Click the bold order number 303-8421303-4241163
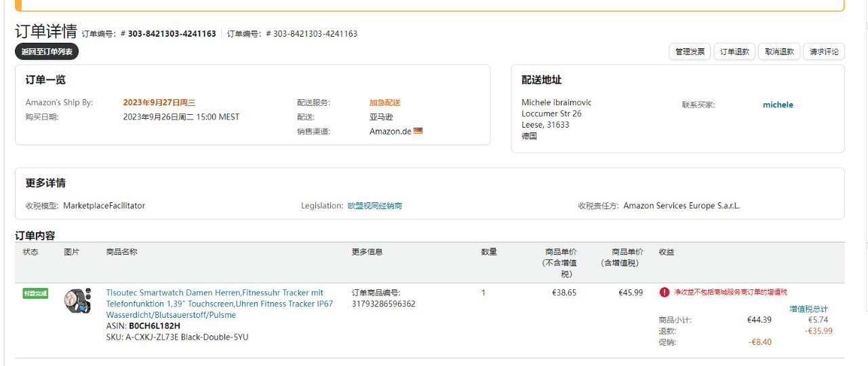 pyautogui.click(x=172, y=34)
